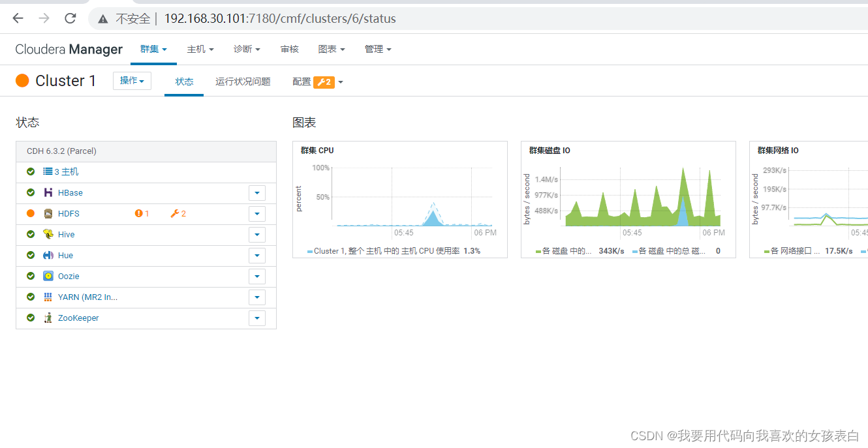The height and width of the screenshot is (448, 868).
Task: Click green health check beside 3 主机
Action: (x=31, y=172)
